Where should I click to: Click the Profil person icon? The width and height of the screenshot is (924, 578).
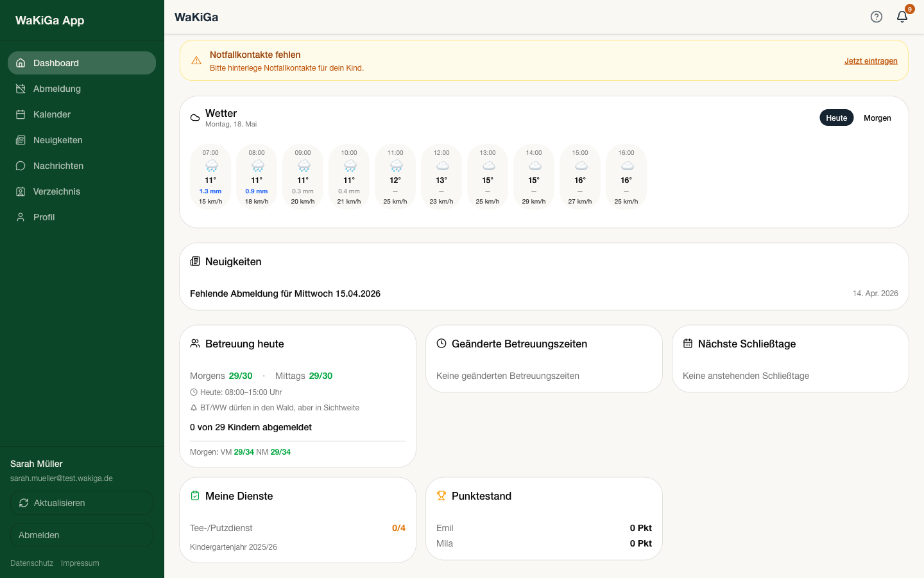pos(21,217)
